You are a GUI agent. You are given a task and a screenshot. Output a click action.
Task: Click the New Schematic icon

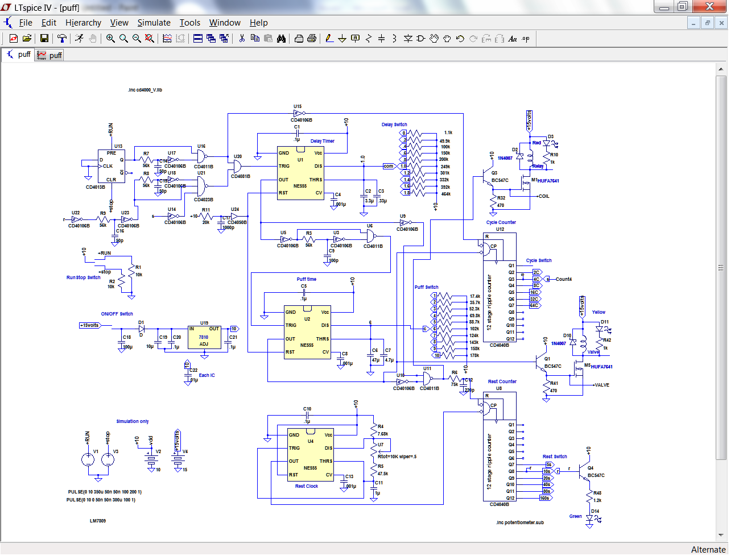14,39
